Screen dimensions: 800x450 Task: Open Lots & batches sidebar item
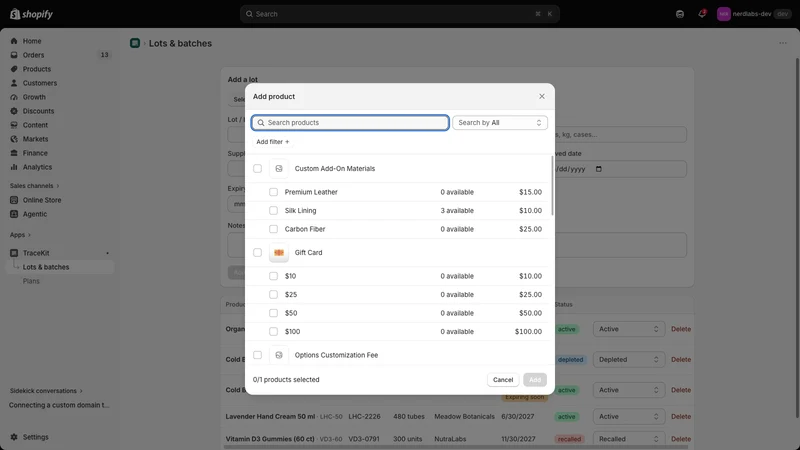point(45,267)
